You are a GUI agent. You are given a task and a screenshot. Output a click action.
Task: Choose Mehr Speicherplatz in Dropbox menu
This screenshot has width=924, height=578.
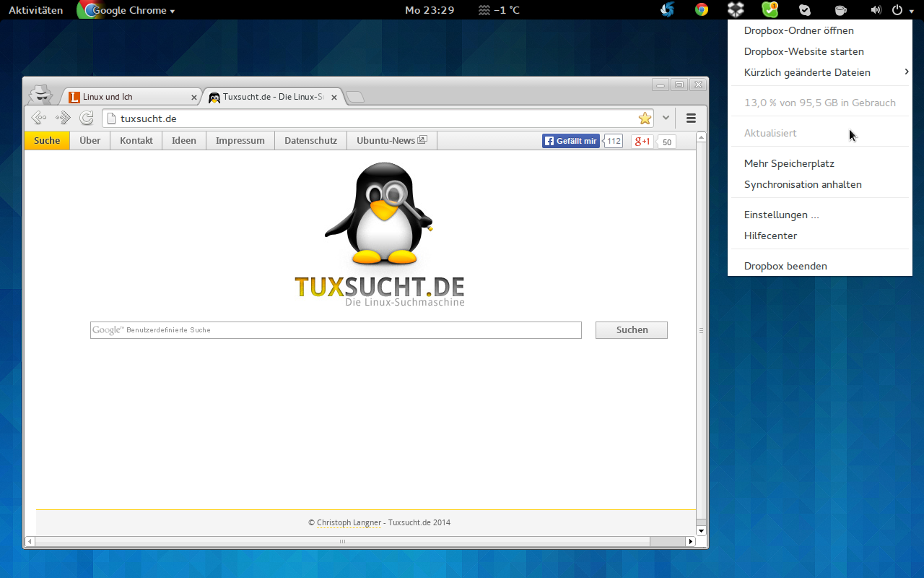pos(820,163)
